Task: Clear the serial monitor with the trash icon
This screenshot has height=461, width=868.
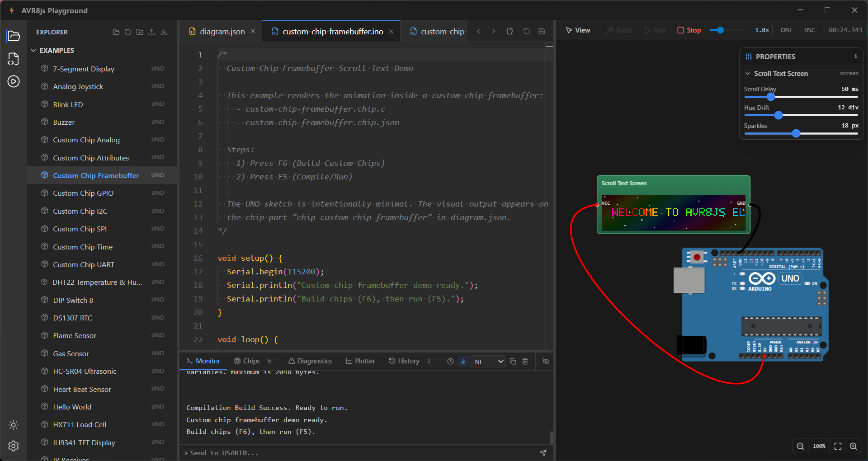Action: click(x=525, y=362)
